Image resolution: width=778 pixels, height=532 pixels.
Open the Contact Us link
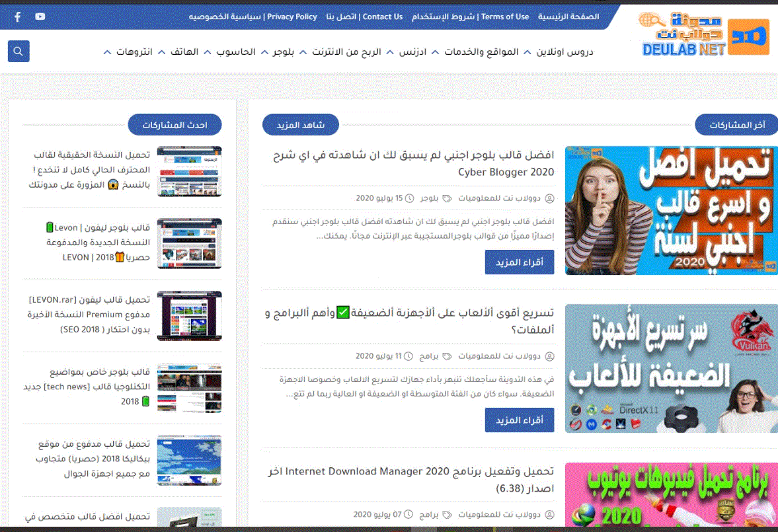tap(364, 17)
